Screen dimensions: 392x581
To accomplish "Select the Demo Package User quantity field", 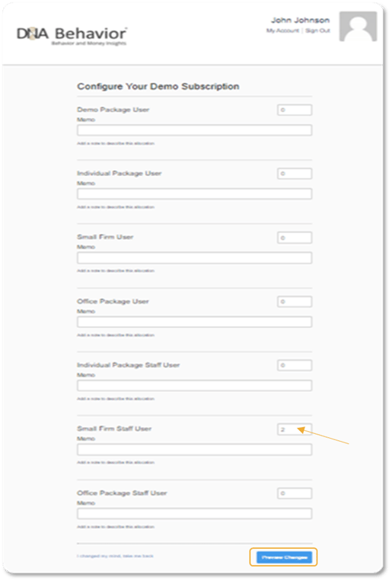I will click(295, 110).
